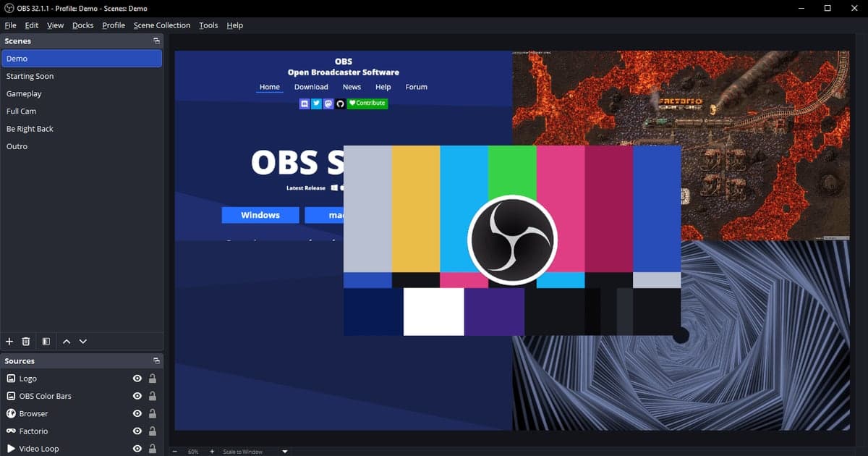Click the Download link in browser preview
The image size is (868, 456).
coord(311,87)
